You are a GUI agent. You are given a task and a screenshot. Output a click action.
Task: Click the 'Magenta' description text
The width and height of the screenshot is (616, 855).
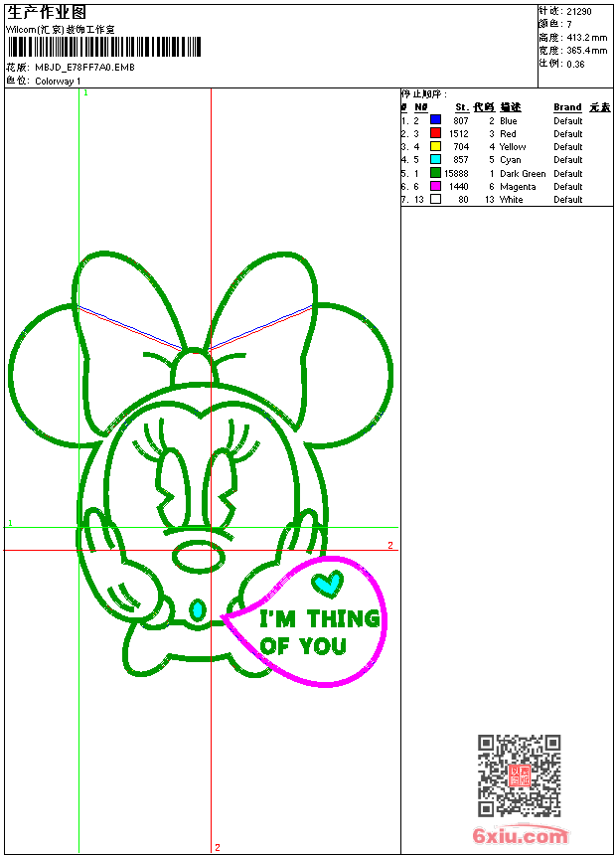click(x=518, y=187)
